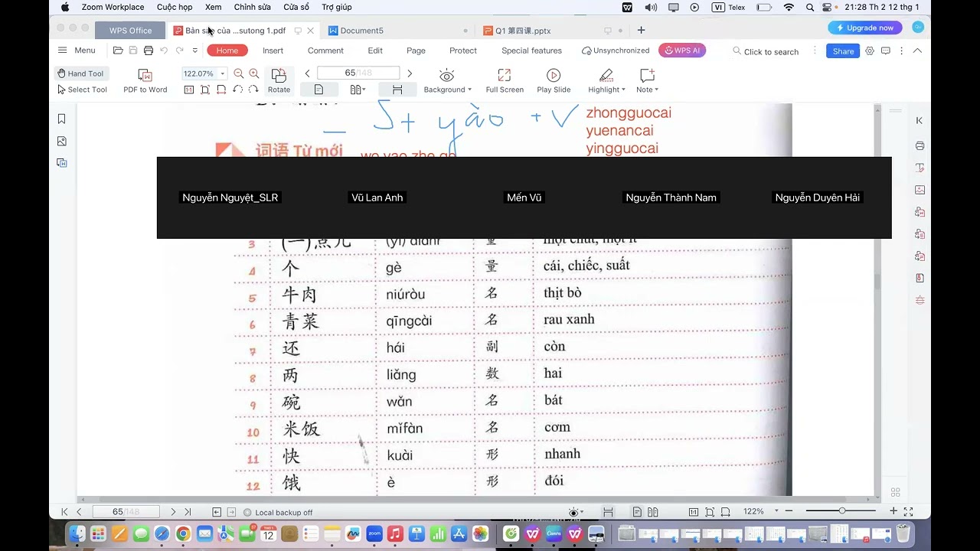Image resolution: width=980 pixels, height=551 pixels.
Task: Click the Upgrade now button
Action: pos(865,28)
